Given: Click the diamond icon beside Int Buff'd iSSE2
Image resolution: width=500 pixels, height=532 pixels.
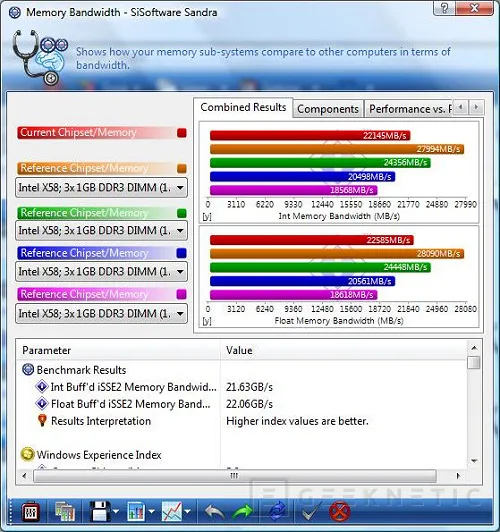Looking at the screenshot, I should click(42, 386).
